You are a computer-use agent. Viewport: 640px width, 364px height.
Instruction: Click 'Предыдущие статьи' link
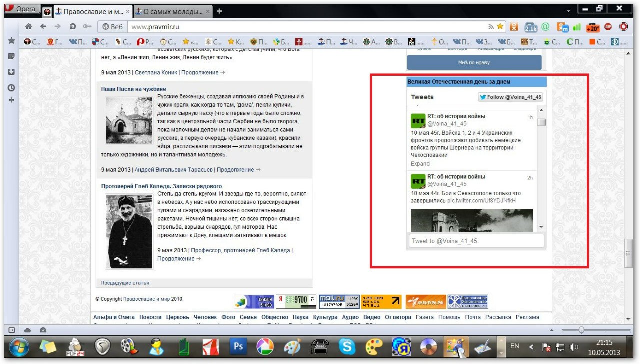[x=125, y=283]
